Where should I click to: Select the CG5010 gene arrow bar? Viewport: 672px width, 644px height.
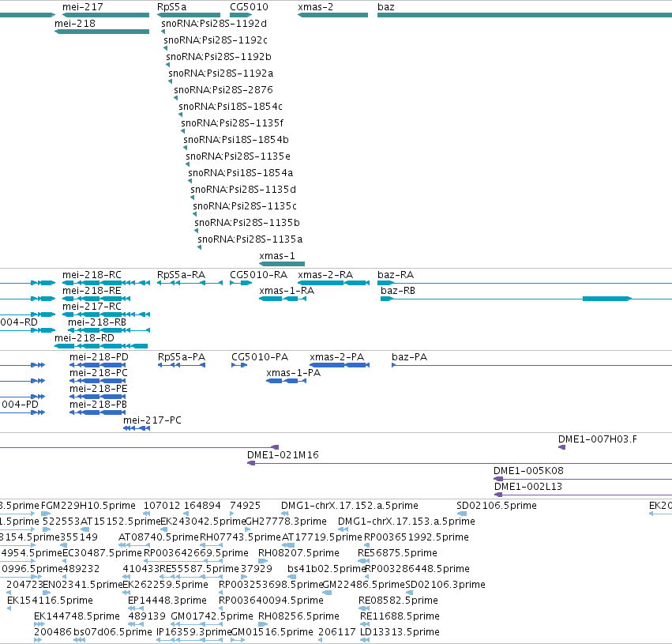[241, 15]
